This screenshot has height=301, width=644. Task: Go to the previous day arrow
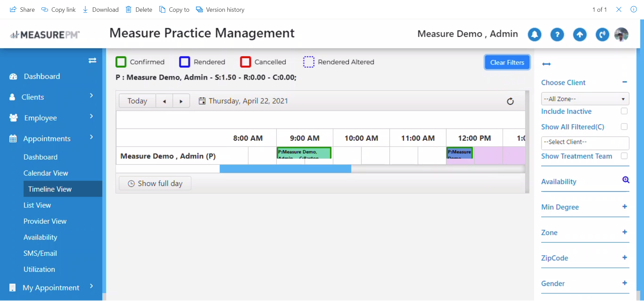(164, 101)
